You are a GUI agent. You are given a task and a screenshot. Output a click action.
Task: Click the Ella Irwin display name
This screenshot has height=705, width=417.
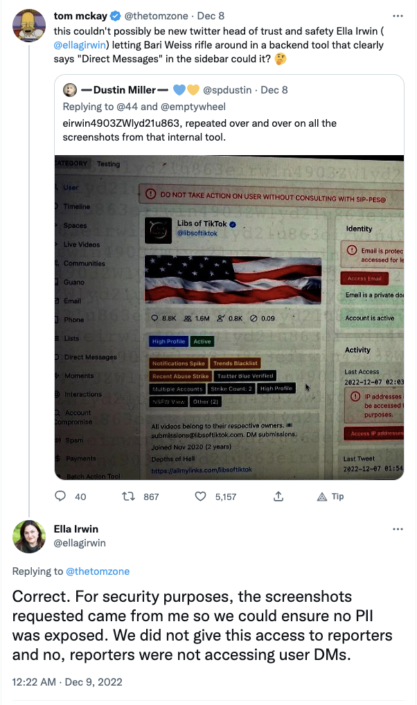[76, 529]
